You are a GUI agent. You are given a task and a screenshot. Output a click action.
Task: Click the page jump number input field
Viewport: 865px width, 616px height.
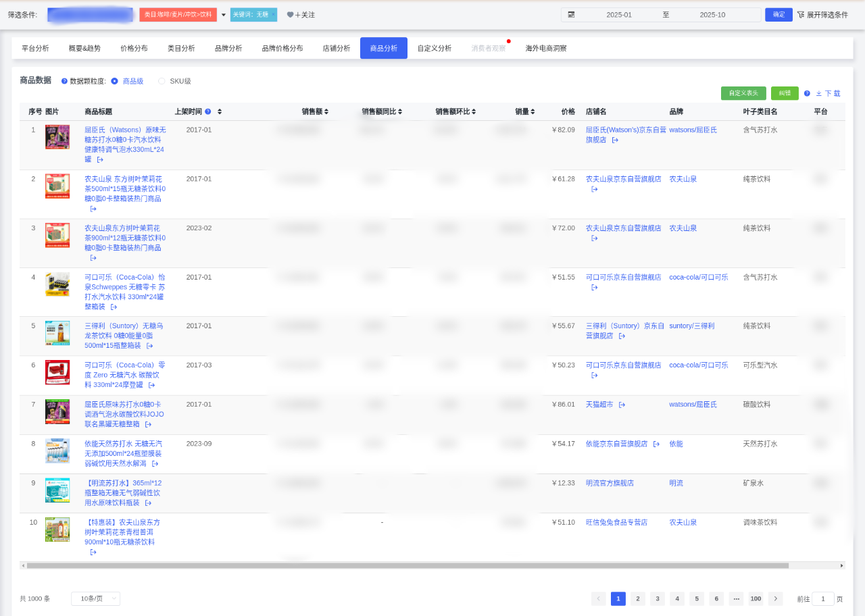(x=822, y=598)
